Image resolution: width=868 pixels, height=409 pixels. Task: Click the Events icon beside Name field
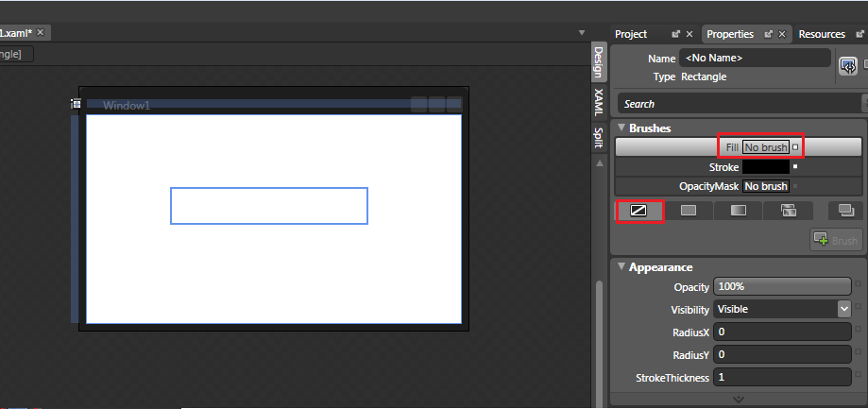pos(848,65)
